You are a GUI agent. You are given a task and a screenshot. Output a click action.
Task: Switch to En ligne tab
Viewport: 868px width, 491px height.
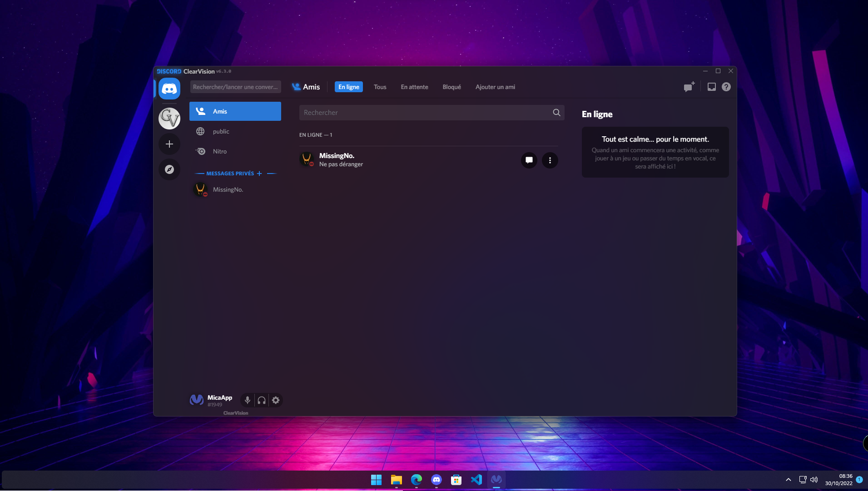click(x=349, y=87)
